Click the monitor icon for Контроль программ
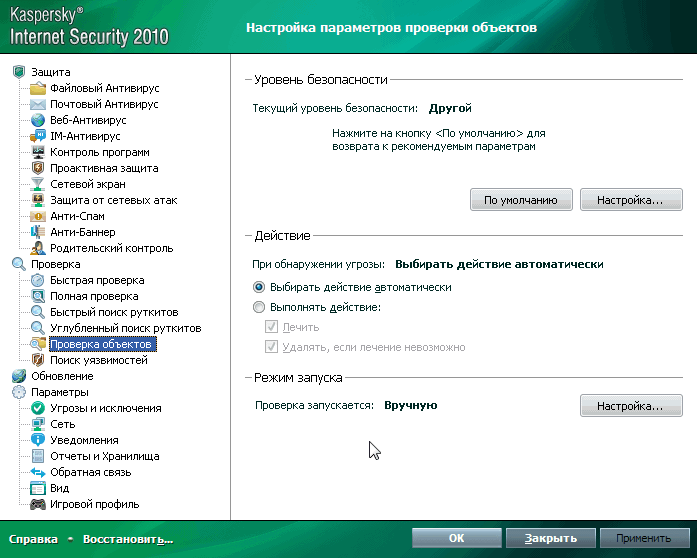 [38, 152]
